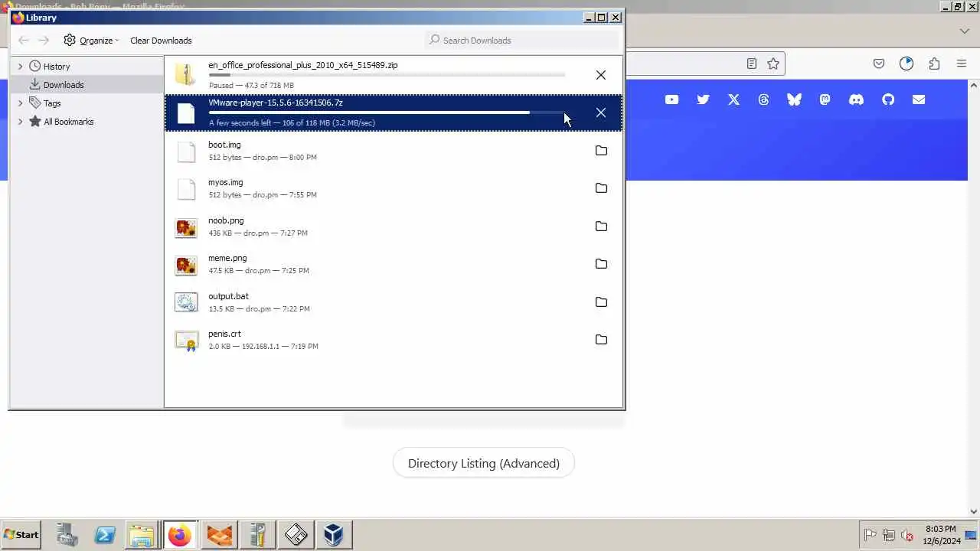
Task: Open the Firefox hamburger menu
Action: coord(962,64)
